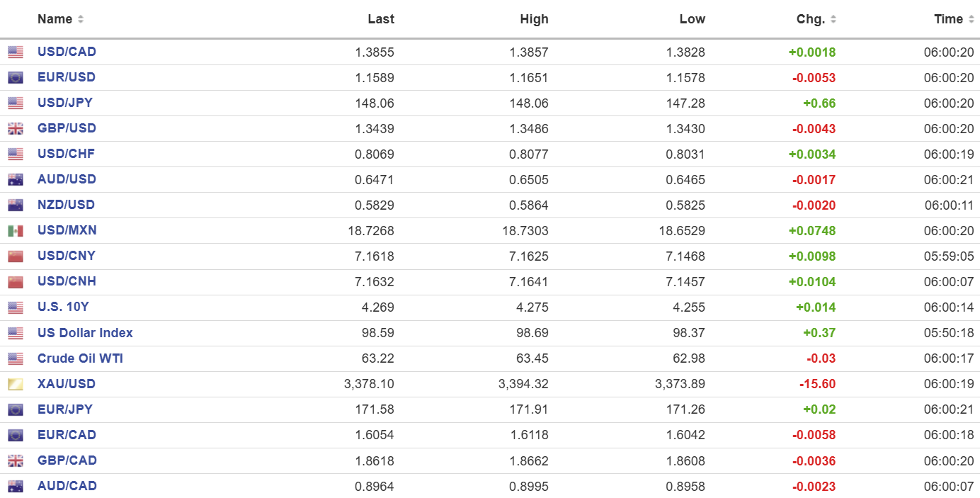
Task: Sort the table by Chg. column
Action: [816, 19]
